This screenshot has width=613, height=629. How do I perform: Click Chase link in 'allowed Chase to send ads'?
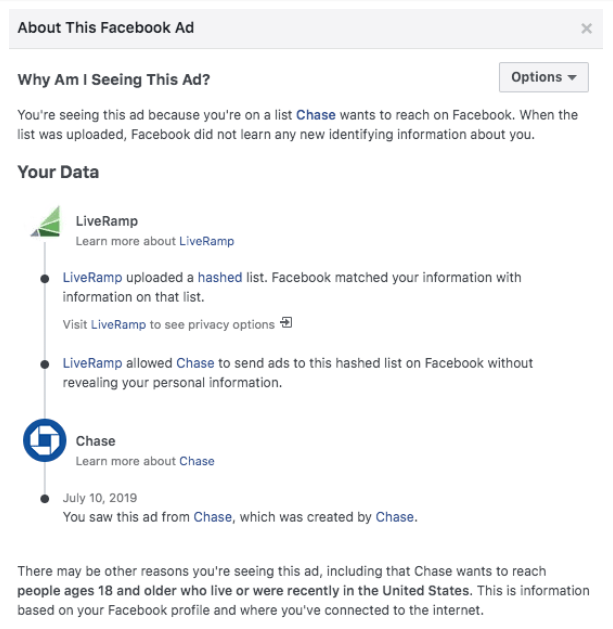[x=195, y=363]
